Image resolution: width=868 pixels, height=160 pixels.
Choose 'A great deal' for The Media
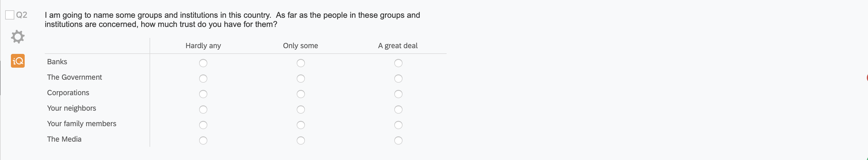(x=398, y=141)
